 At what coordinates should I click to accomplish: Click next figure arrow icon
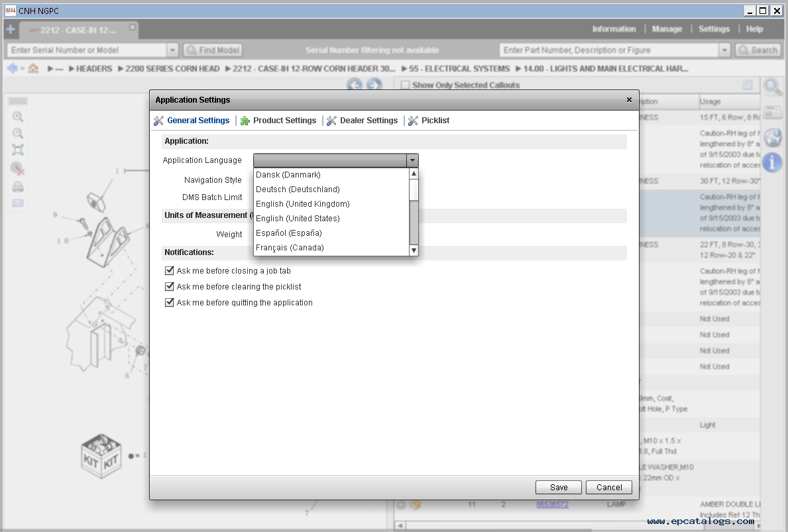point(374,85)
